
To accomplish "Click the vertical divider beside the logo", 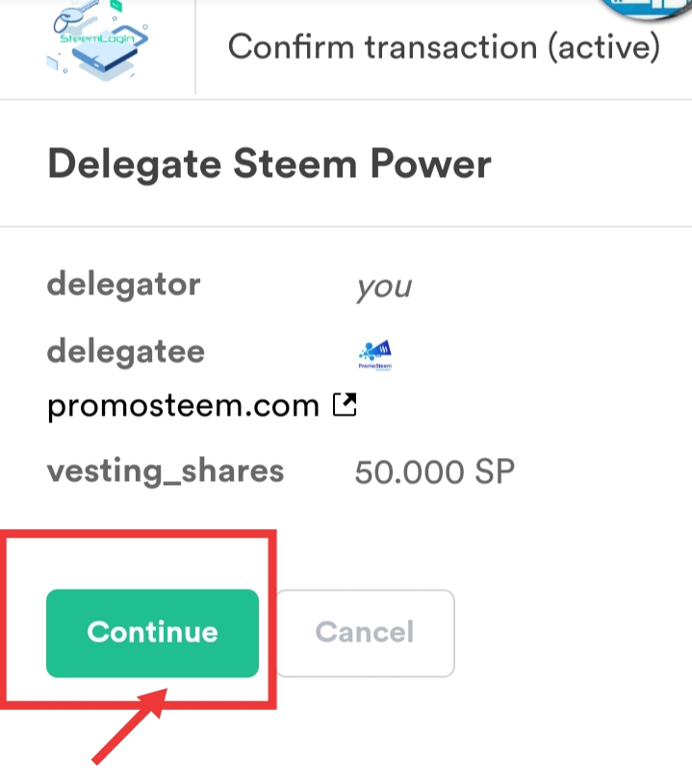I will 195,46.
